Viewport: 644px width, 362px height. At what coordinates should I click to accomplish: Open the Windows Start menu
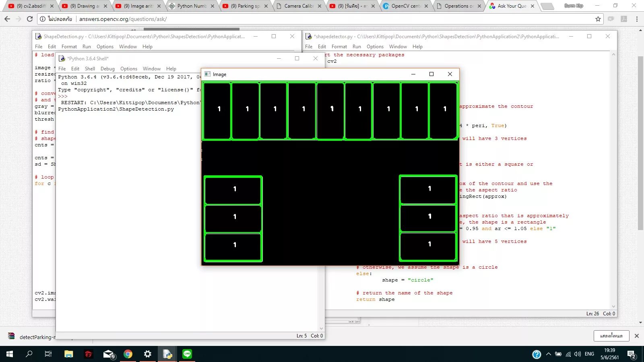click(10, 354)
